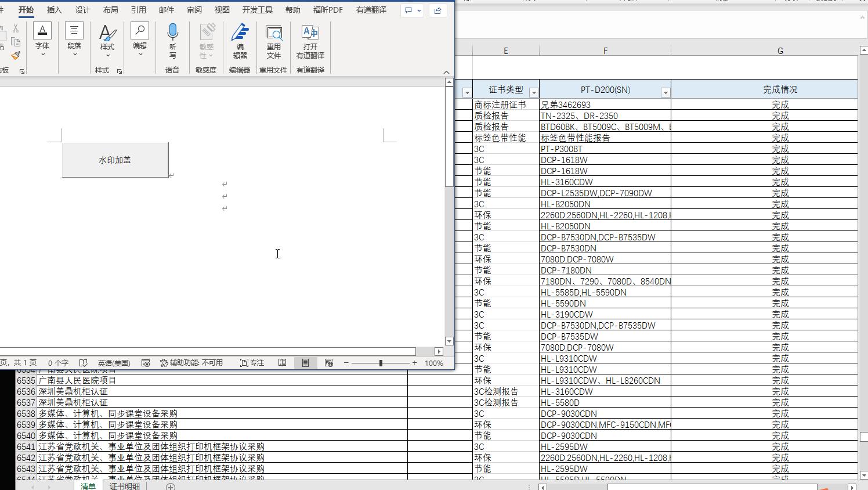Open the 编辑器 (Editor) pen icon

(x=240, y=32)
